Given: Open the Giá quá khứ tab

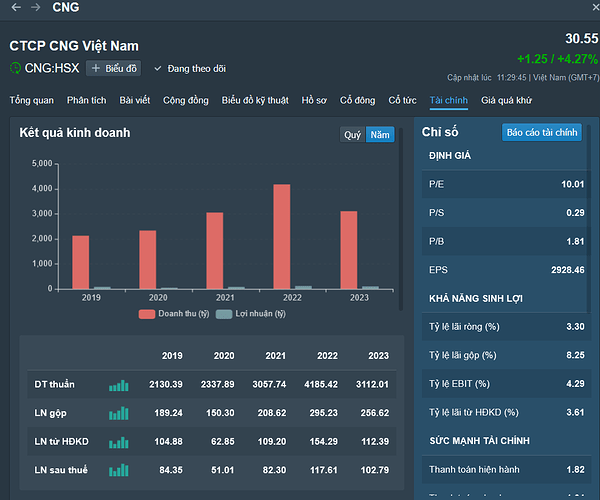Looking at the screenshot, I should coord(506,100).
